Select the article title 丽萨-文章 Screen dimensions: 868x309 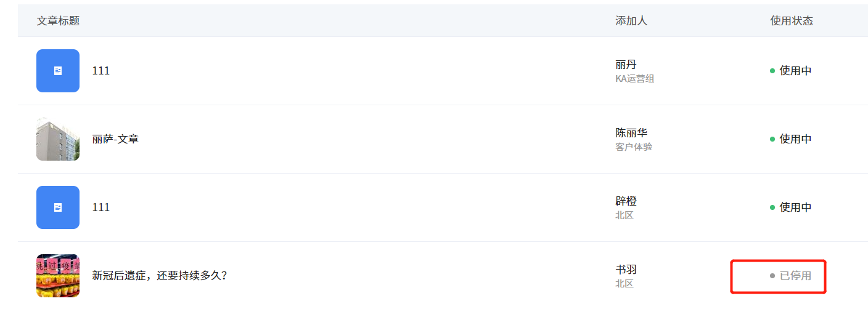click(115, 139)
